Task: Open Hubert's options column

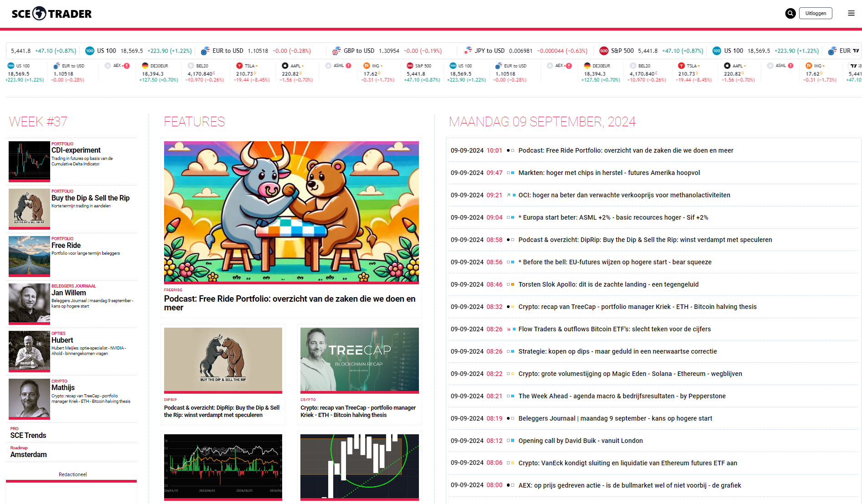Action: click(x=62, y=340)
